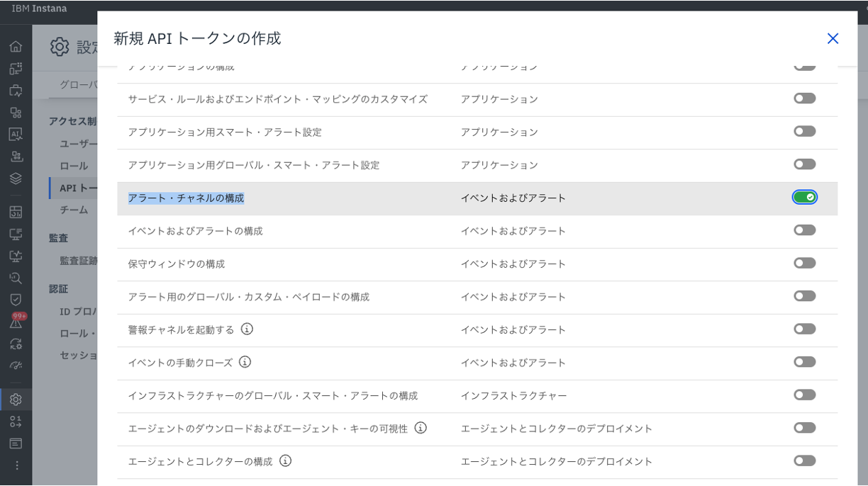The image size is (868, 486).
Task: Enable インフラストラクチャーのグローバル・スマート・アラートの構成 toggle
Action: [805, 395]
